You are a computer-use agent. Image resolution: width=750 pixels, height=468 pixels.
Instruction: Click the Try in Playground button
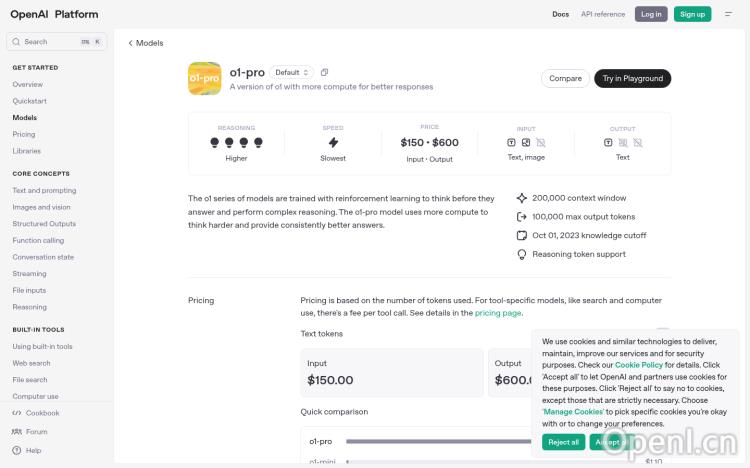(632, 78)
